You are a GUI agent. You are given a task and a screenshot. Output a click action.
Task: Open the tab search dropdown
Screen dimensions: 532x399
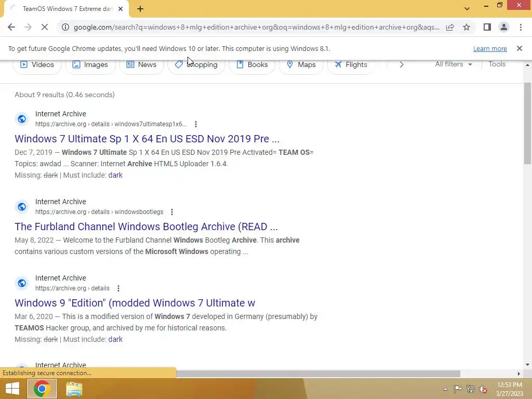pos(467,9)
